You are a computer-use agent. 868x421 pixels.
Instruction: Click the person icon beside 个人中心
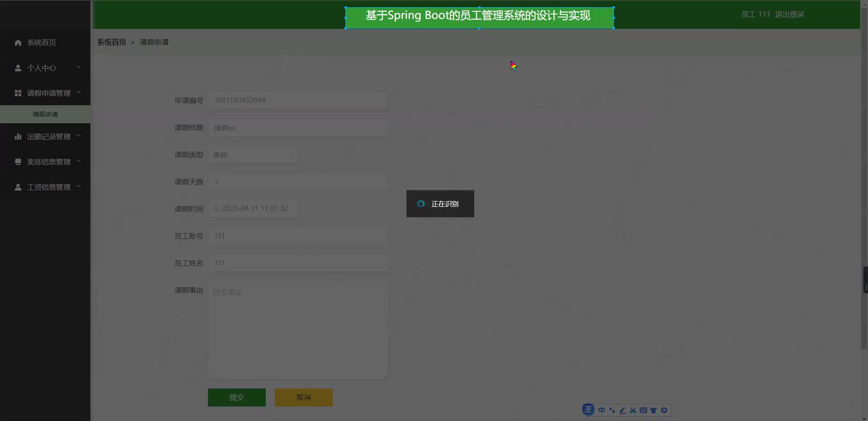click(x=18, y=68)
